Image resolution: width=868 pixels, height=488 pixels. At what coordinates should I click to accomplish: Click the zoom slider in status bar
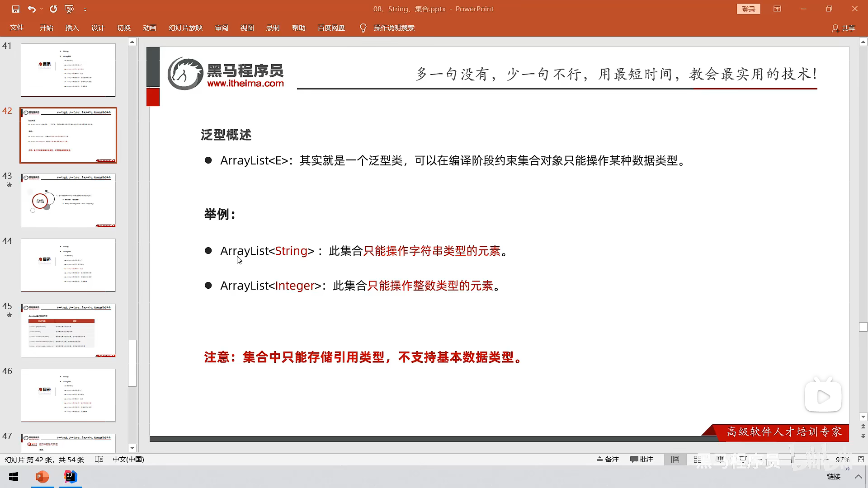792,460
